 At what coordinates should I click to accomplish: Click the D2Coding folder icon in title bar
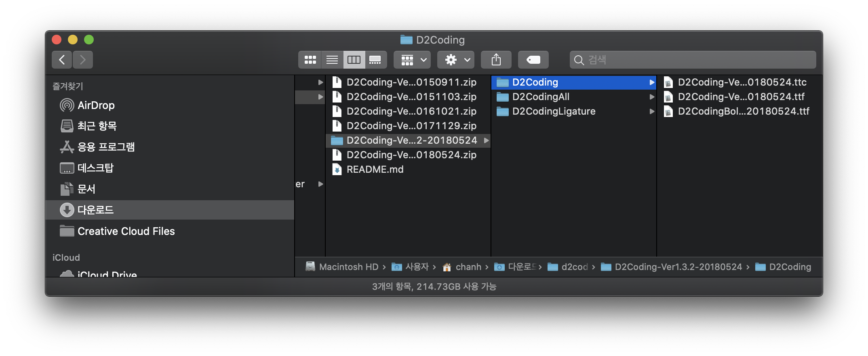coord(406,40)
